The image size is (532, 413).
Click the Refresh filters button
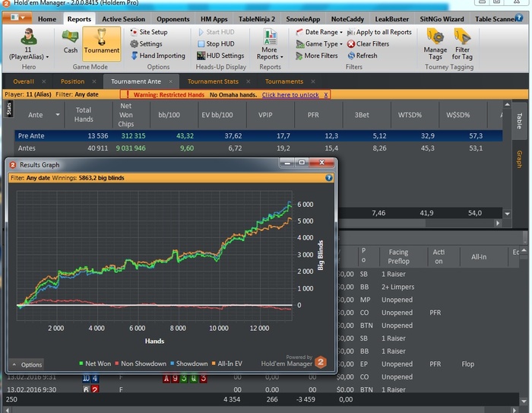coord(361,56)
